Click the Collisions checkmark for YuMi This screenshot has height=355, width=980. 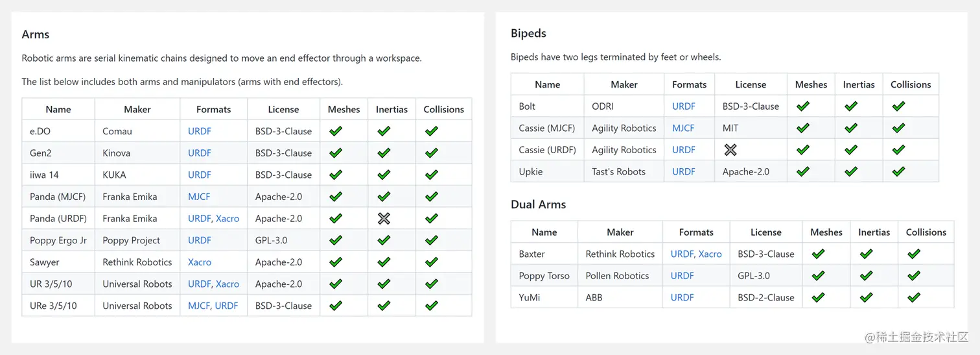coord(914,298)
